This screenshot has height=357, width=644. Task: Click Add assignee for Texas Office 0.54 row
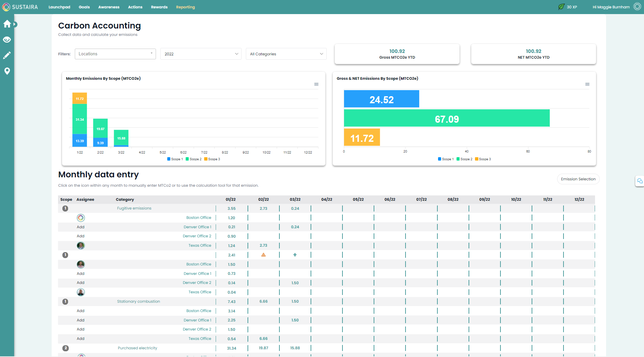click(80, 339)
